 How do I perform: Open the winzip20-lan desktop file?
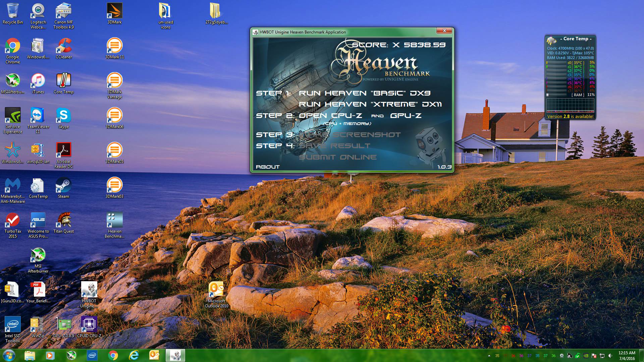tap(38, 153)
